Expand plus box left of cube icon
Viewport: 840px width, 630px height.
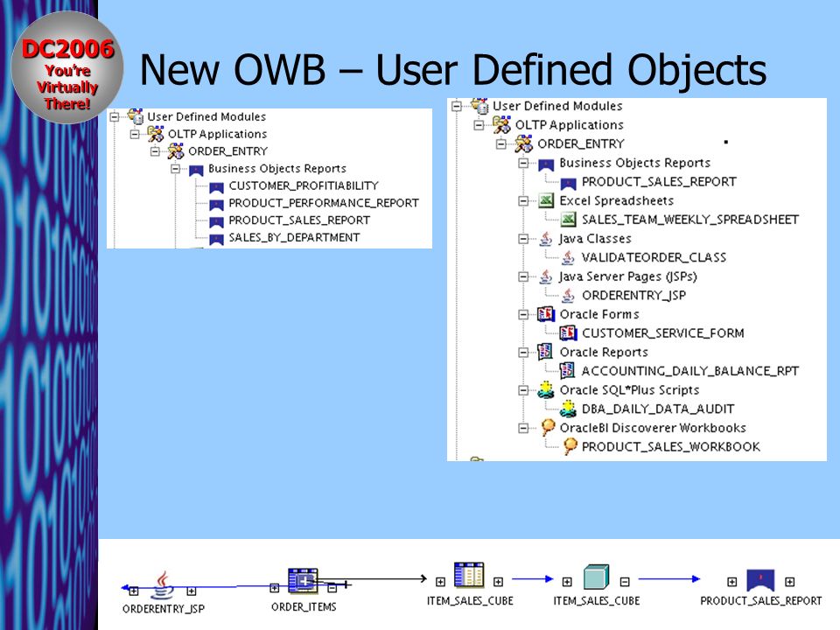tap(567, 582)
